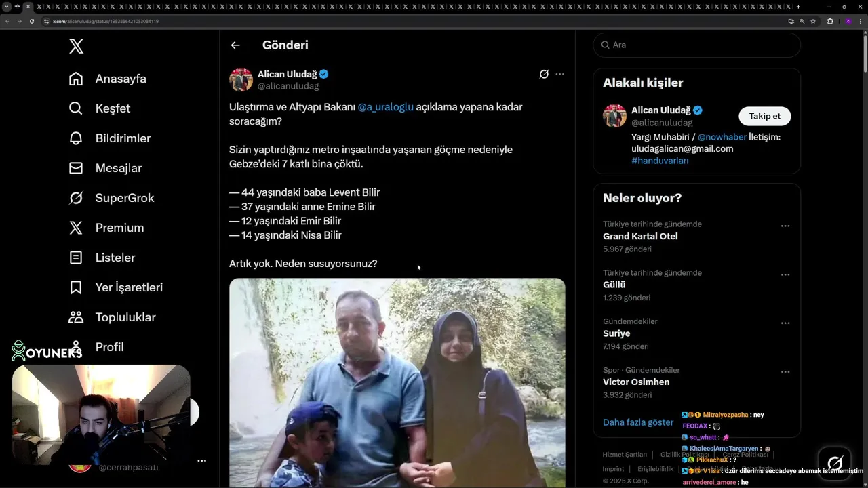Click Takip et to follow Alican Uludağ

click(x=764, y=116)
